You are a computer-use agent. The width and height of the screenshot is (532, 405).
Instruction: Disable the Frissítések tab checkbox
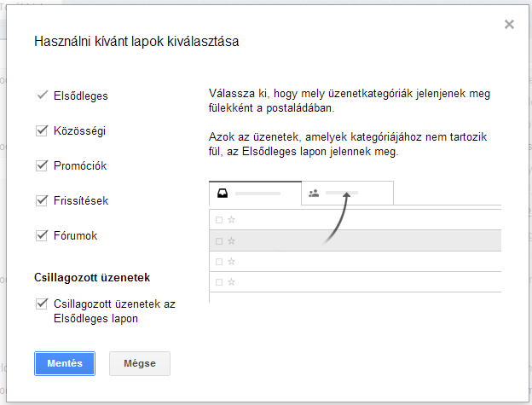click(x=42, y=200)
